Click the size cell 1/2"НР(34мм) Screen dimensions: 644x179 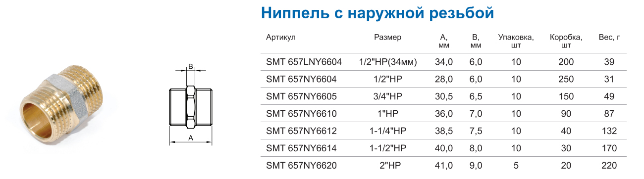coord(387,62)
